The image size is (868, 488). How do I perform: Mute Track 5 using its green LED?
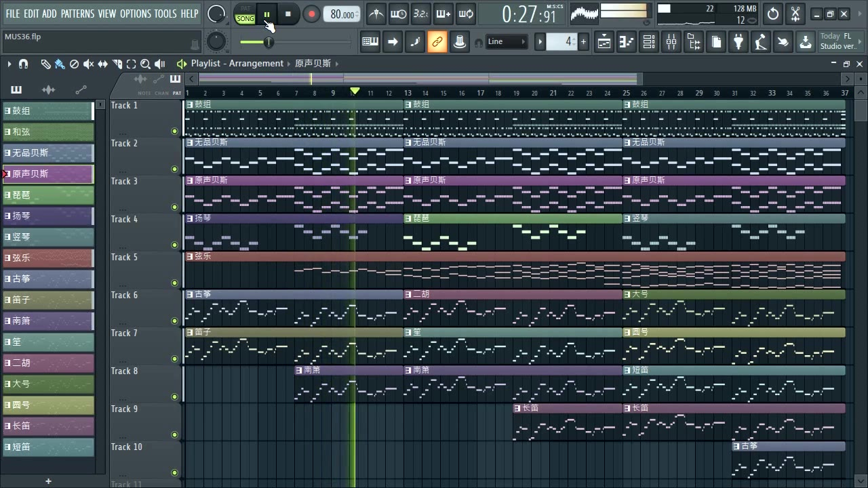click(x=174, y=283)
